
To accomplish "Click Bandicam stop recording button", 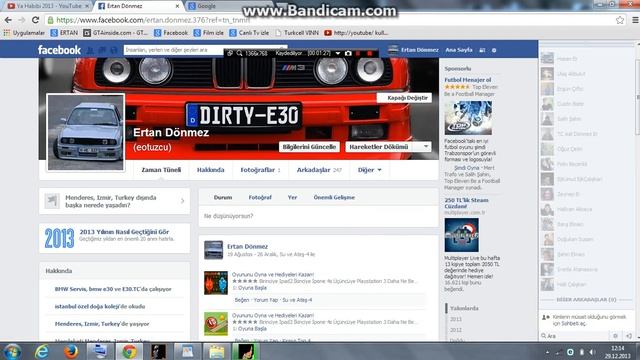I will [x=369, y=53].
